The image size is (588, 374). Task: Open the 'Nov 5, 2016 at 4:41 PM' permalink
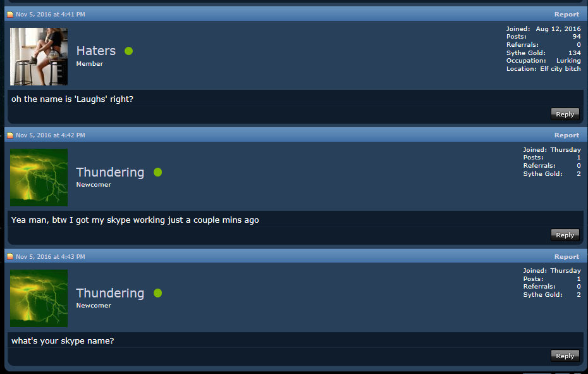[51, 15]
